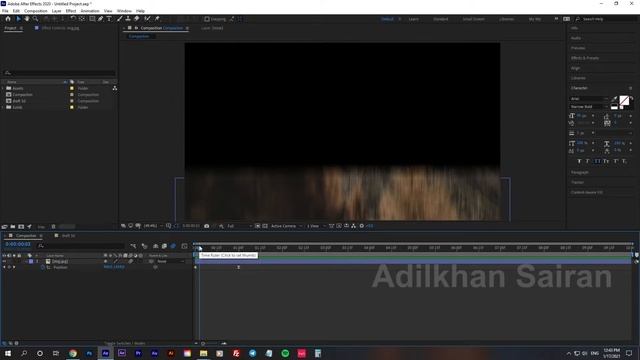Viewport: 640px width, 360px height.
Task: Click the Home icon in the toolbar
Action: click(x=8, y=19)
